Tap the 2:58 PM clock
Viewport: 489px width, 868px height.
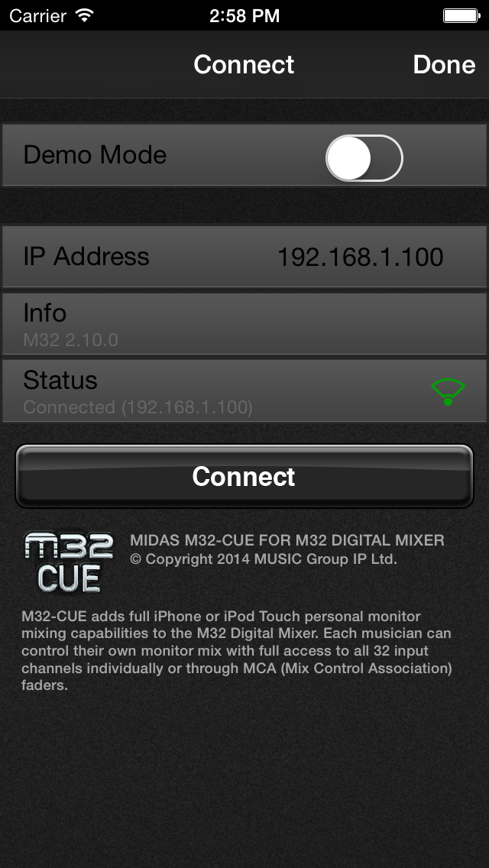[x=244, y=15]
